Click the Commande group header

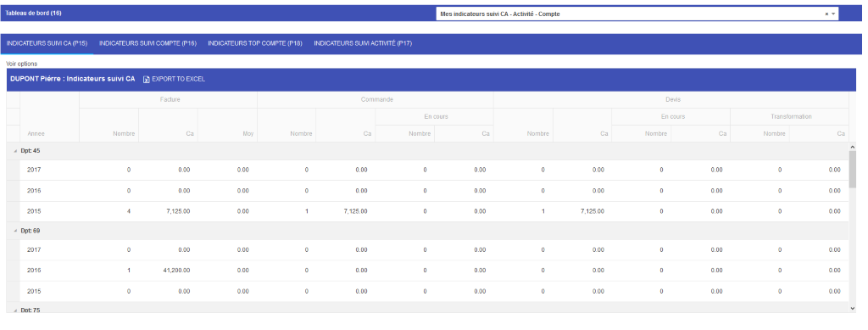pyautogui.click(x=376, y=99)
